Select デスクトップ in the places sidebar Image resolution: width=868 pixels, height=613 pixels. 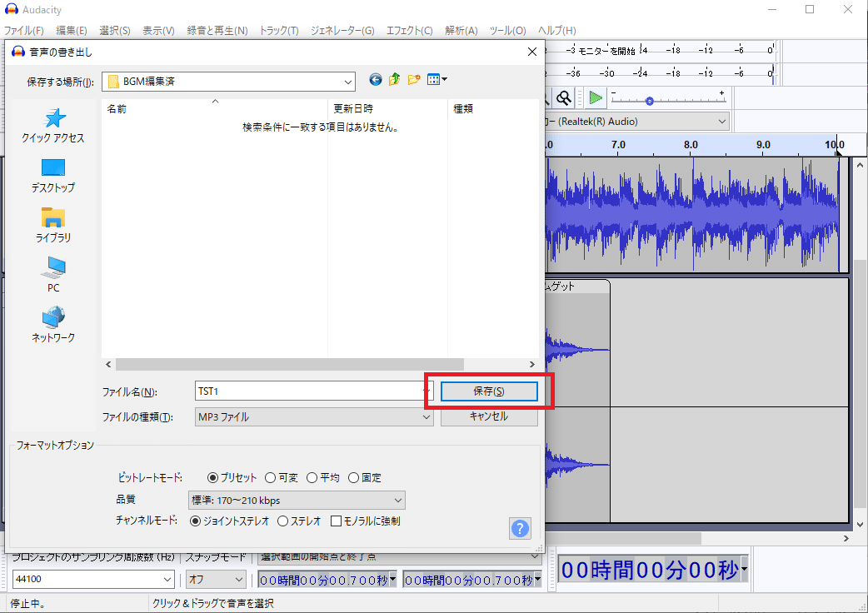[53, 176]
